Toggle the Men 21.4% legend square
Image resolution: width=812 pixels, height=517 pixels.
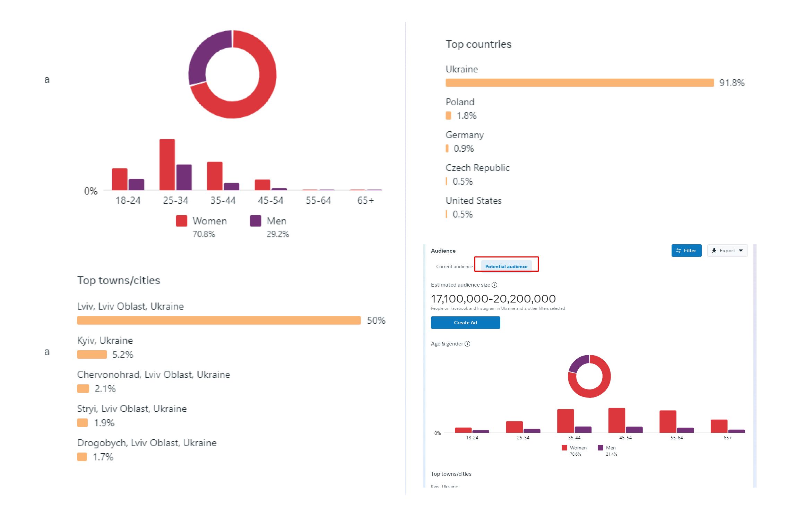pos(600,448)
